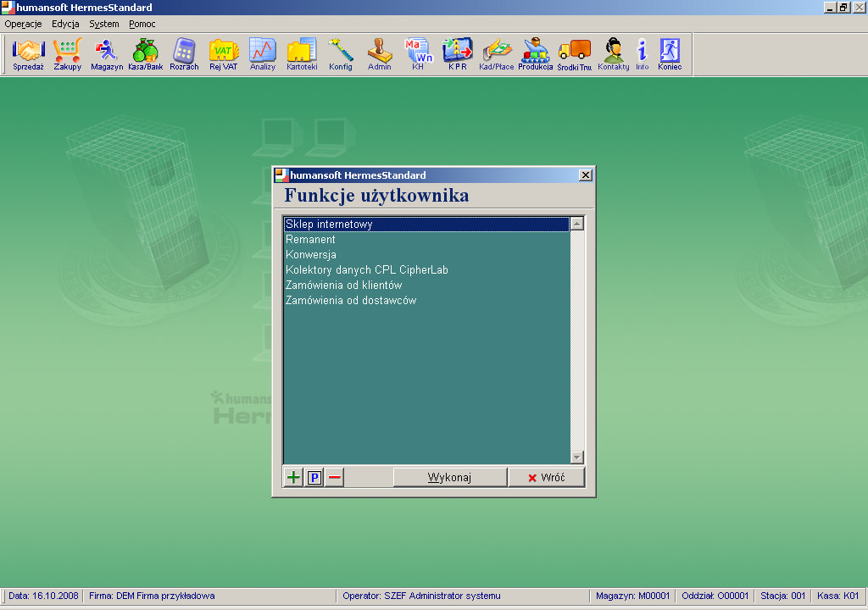Viewport: 868px width, 610px height.
Task: Select Konwersja in the list
Action: [426, 255]
